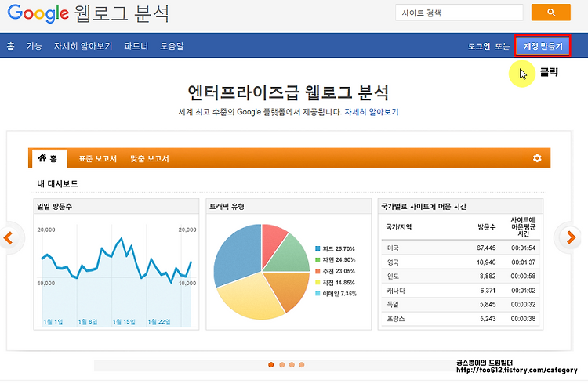Select the 홈 tab with house icon
The height and width of the screenshot is (387, 588).
49,158
